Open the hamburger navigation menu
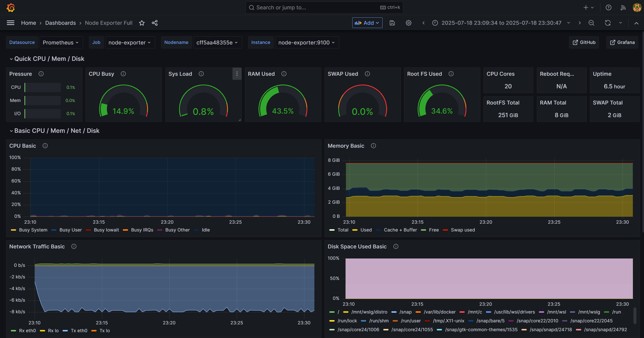This screenshot has width=644, height=338. tap(10, 23)
